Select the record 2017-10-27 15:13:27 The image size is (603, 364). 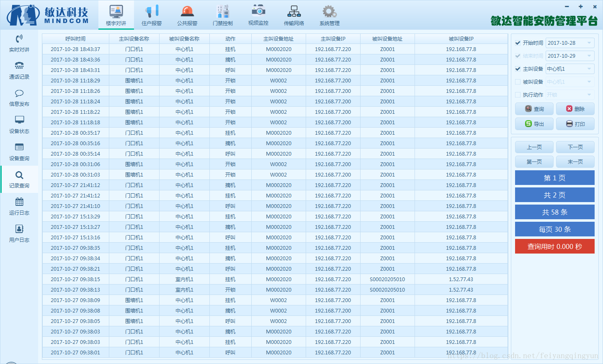click(x=275, y=227)
